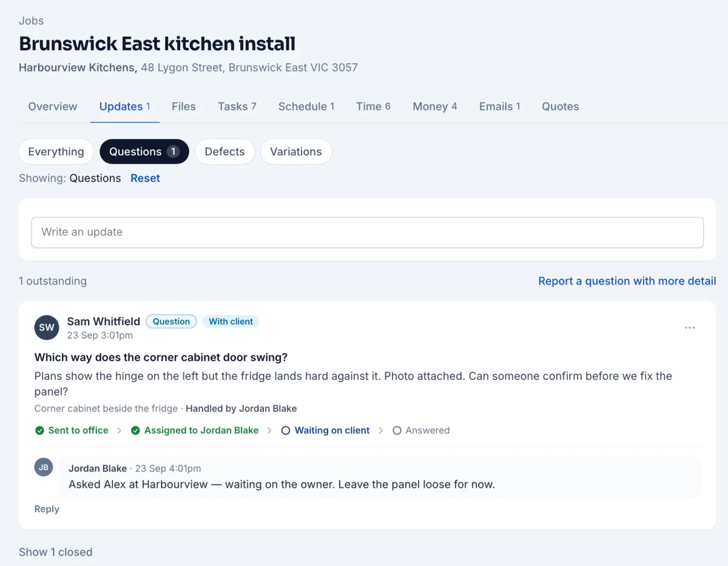Click the Write an update field
Screen dimensions: 728x566
(368, 232)
